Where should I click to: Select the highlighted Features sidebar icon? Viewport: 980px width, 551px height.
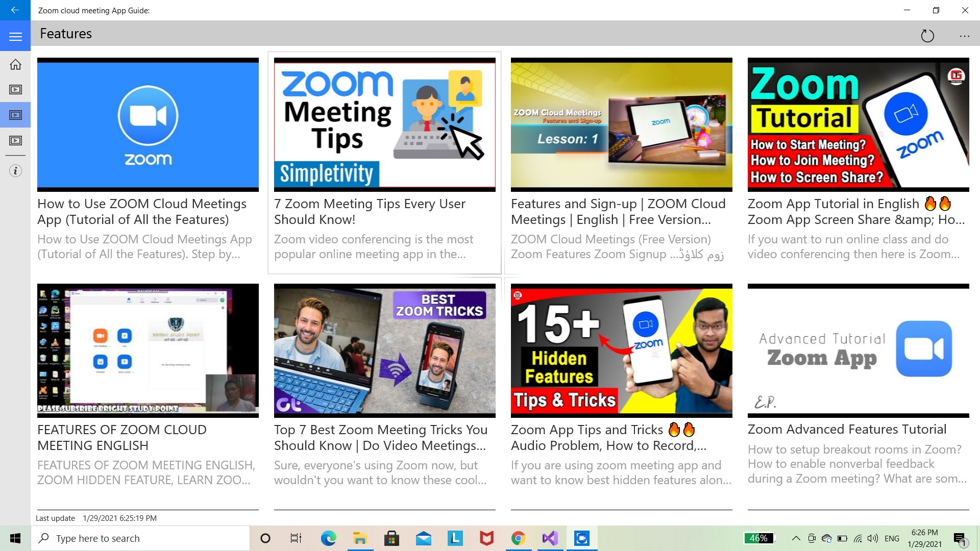15,115
